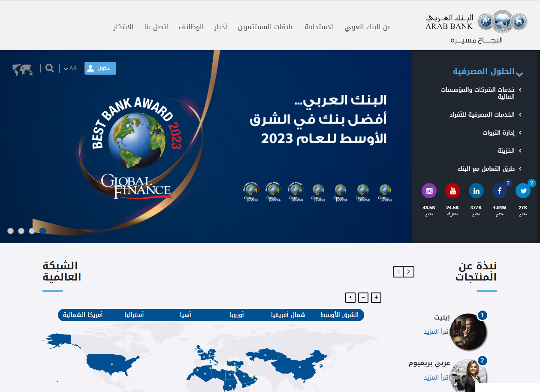Click the 48.5K Instagram followers count
This screenshot has height=392, width=540.
tap(429, 208)
